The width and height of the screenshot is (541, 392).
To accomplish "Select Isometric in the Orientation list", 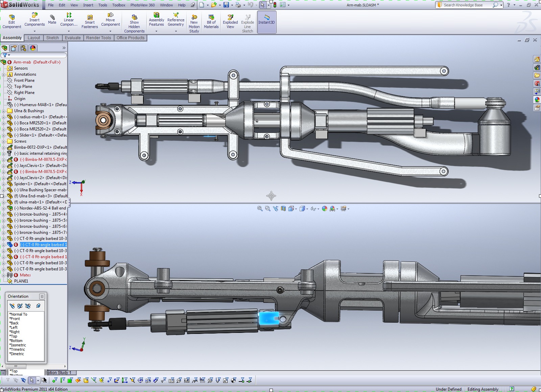I will pos(18,345).
